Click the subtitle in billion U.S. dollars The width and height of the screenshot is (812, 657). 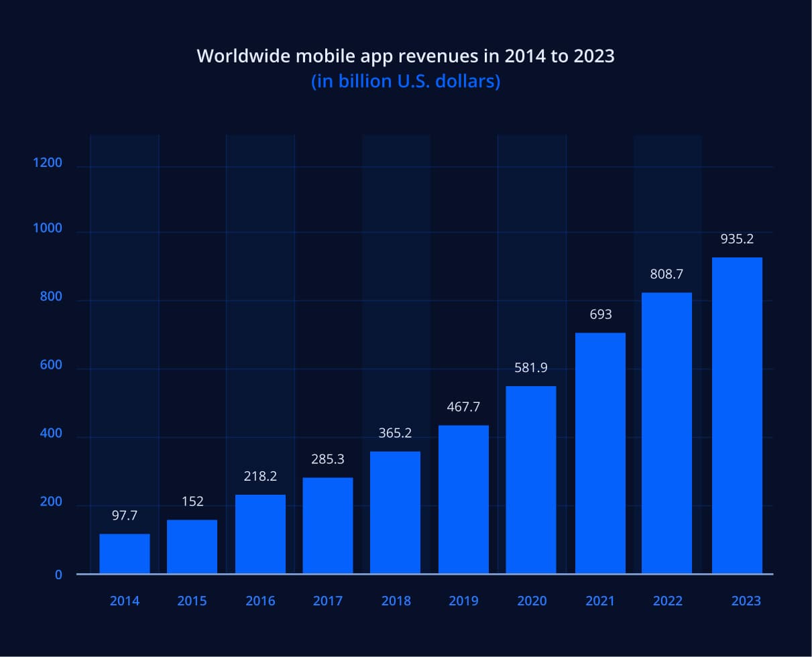click(x=406, y=81)
